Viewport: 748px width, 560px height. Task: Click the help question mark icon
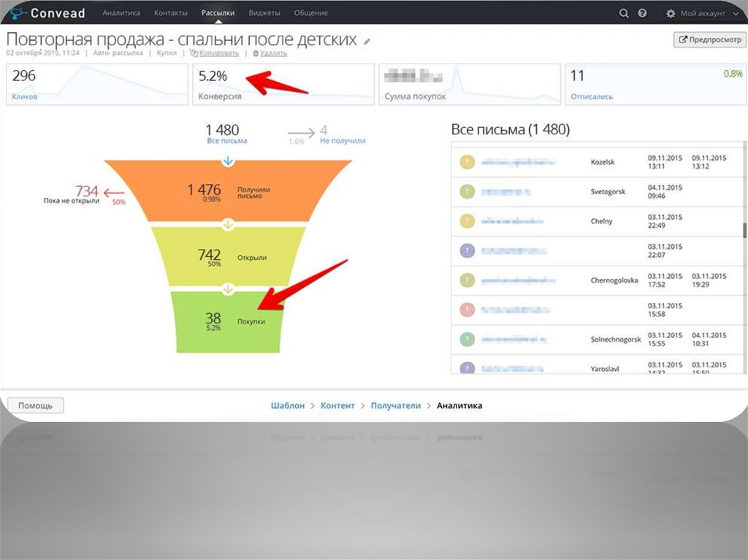(642, 13)
